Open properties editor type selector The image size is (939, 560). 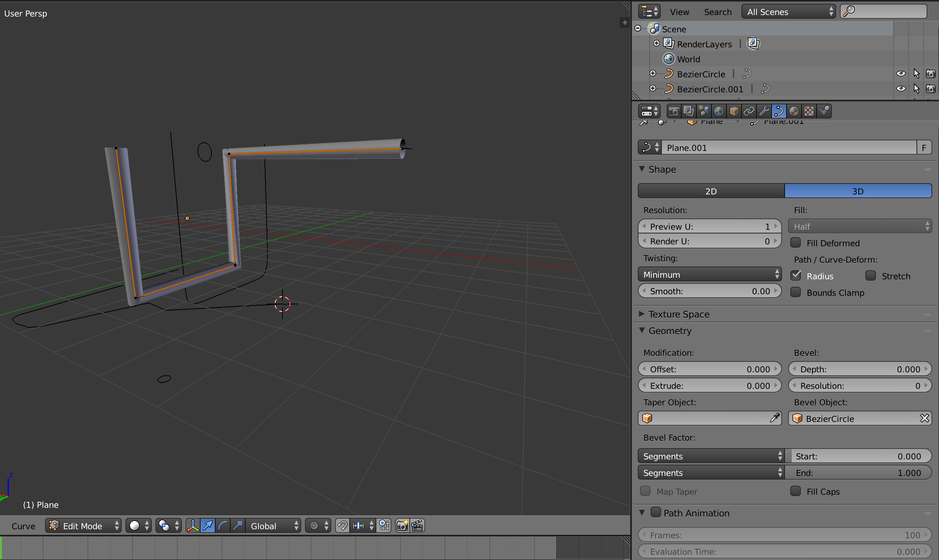649,111
